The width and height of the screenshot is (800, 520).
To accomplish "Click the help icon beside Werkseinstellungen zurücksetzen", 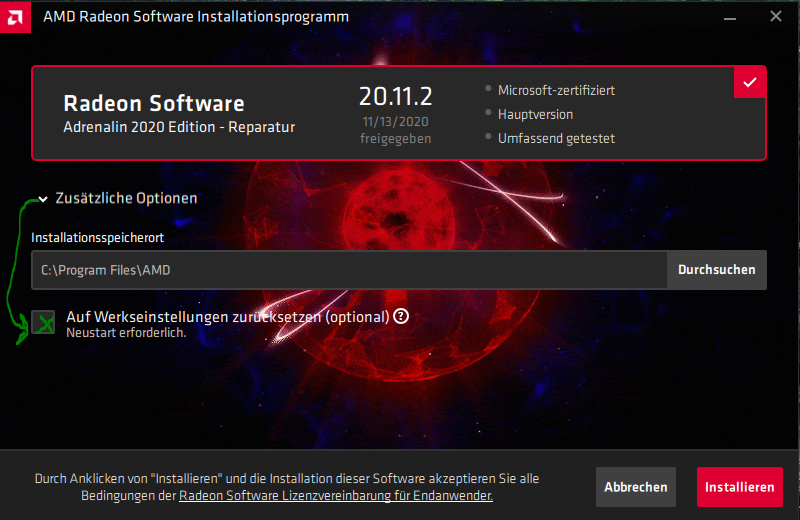I will tap(401, 316).
